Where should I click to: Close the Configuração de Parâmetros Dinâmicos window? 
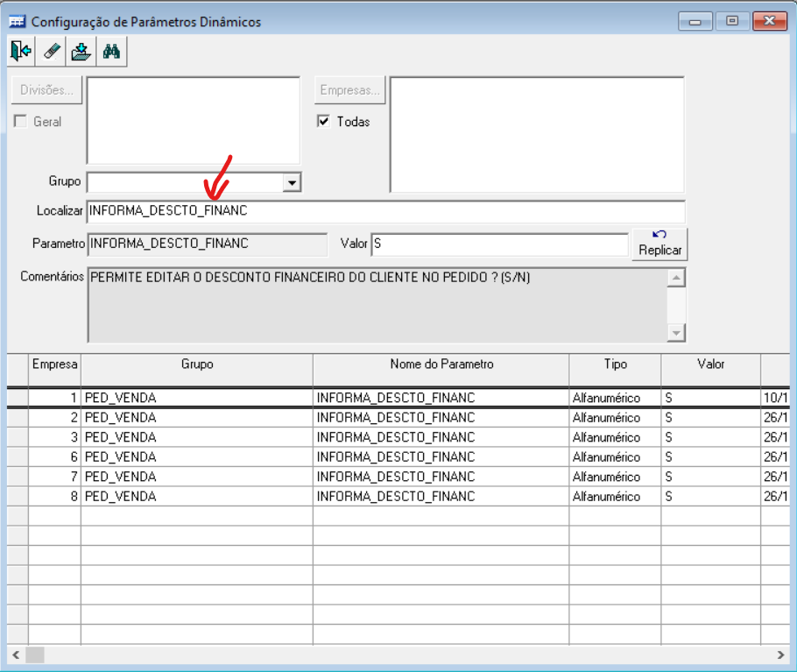click(x=770, y=21)
